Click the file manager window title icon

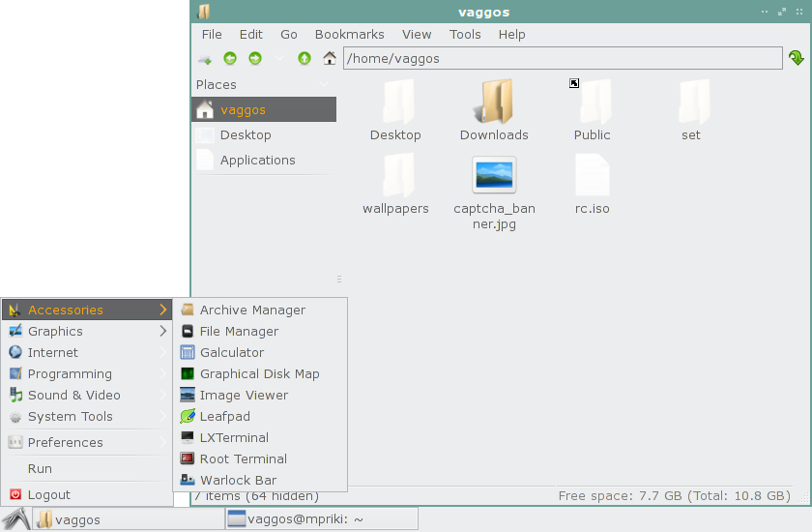[204, 12]
